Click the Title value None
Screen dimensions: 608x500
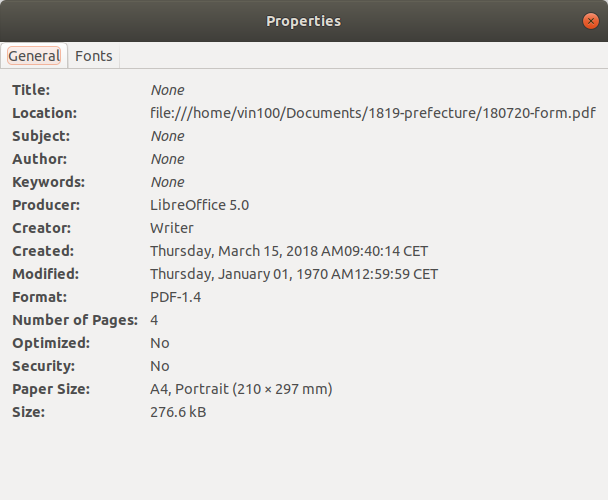[x=167, y=90]
